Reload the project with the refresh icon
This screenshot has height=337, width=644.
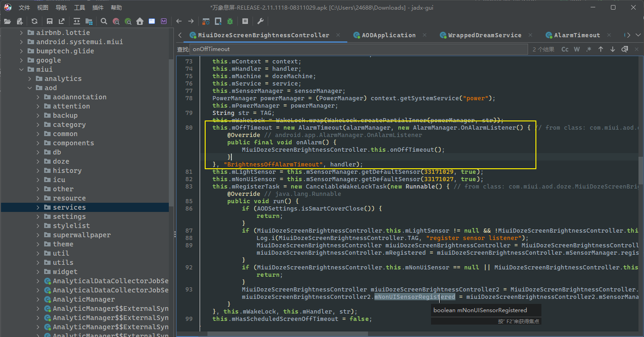click(x=34, y=21)
